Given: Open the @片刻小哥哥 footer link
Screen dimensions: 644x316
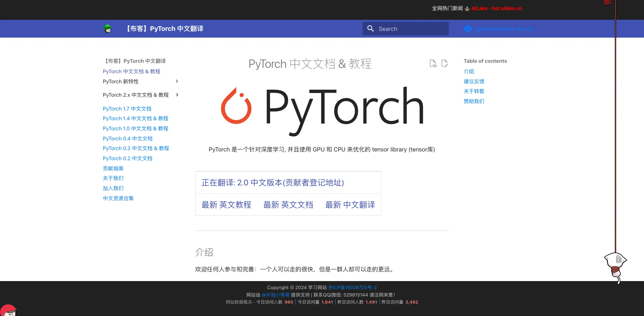Looking at the screenshot, I should click(x=275, y=295).
